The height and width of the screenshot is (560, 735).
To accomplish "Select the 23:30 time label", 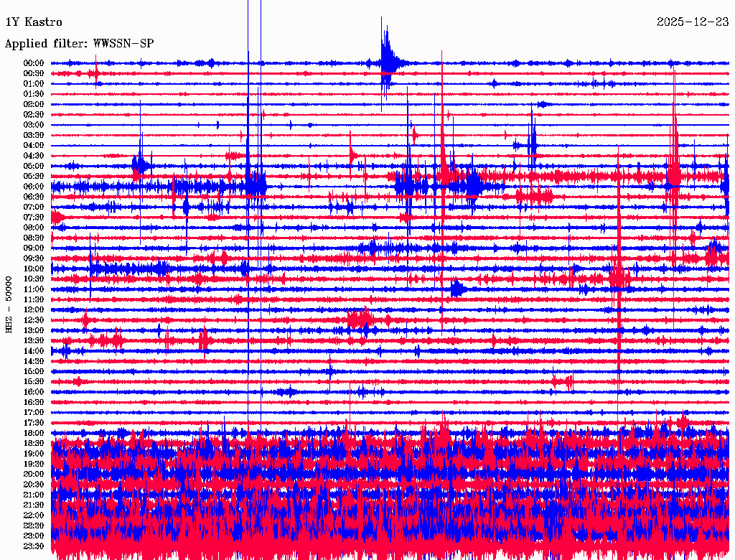I will [34, 546].
